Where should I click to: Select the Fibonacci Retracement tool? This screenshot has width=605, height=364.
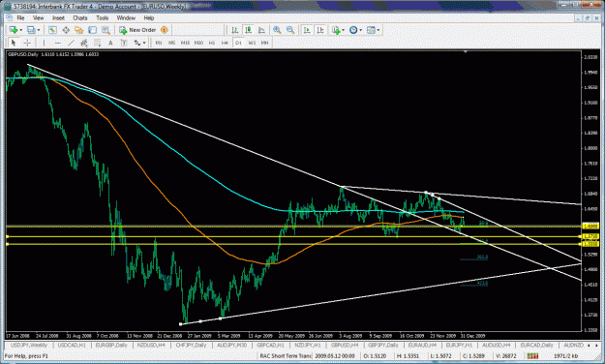click(97, 43)
